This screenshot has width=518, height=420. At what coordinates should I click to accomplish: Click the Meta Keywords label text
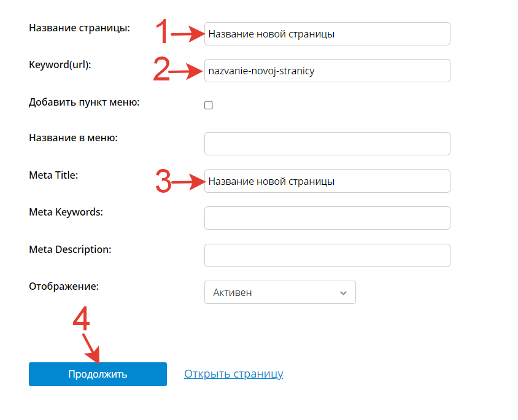point(66,212)
